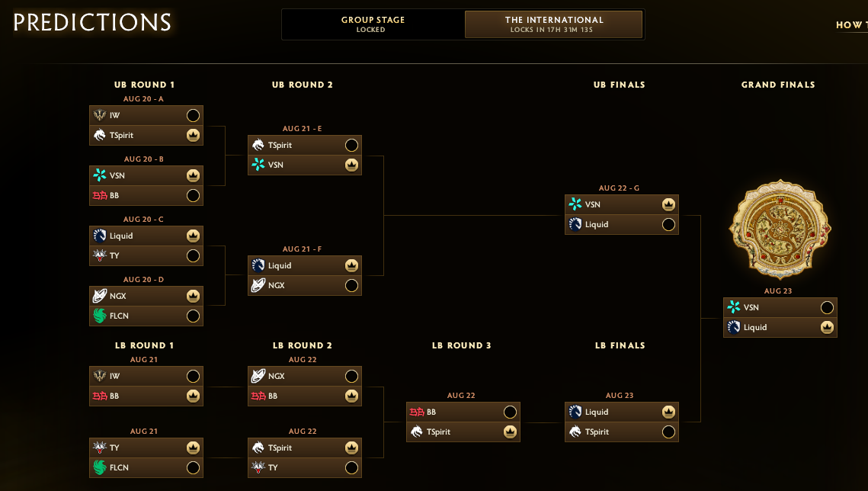The height and width of the screenshot is (491, 868).
Task: Open The International predictions tab
Action: [553, 24]
